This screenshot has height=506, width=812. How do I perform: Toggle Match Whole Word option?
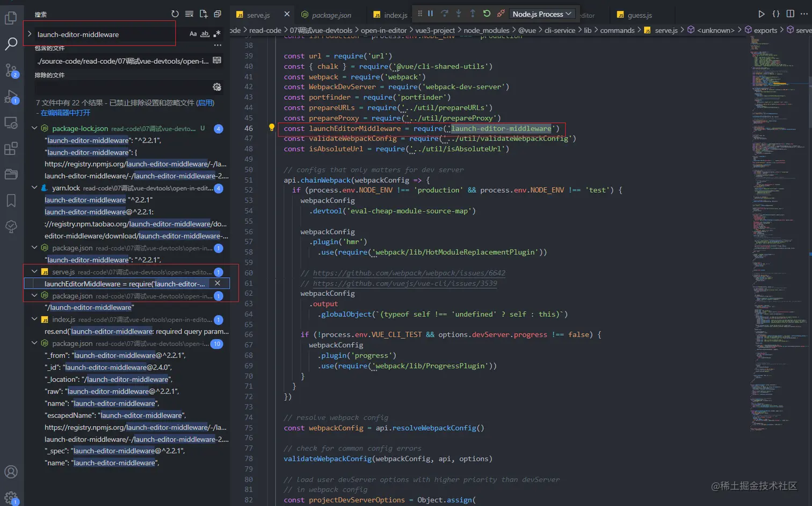[x=205, y=34]
